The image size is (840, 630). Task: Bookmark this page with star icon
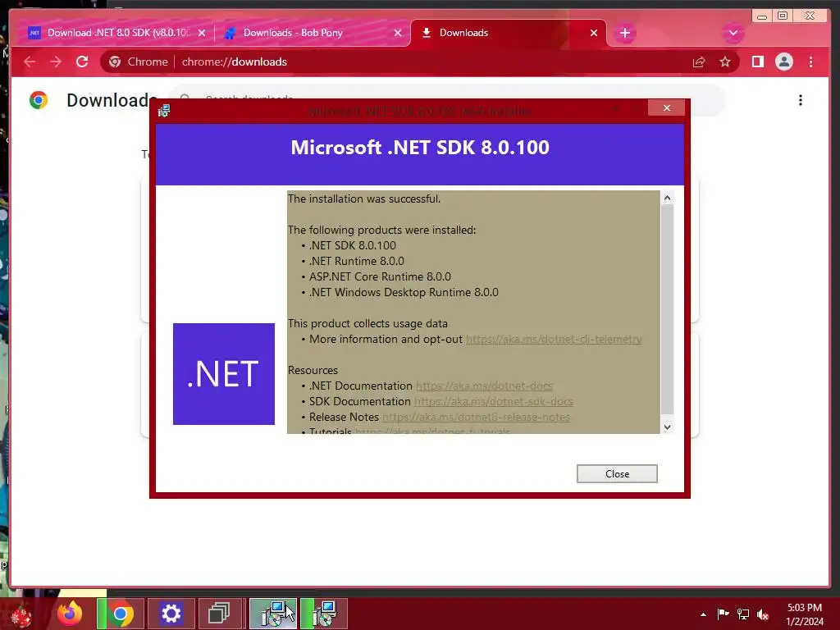click(x=725, y=62)
